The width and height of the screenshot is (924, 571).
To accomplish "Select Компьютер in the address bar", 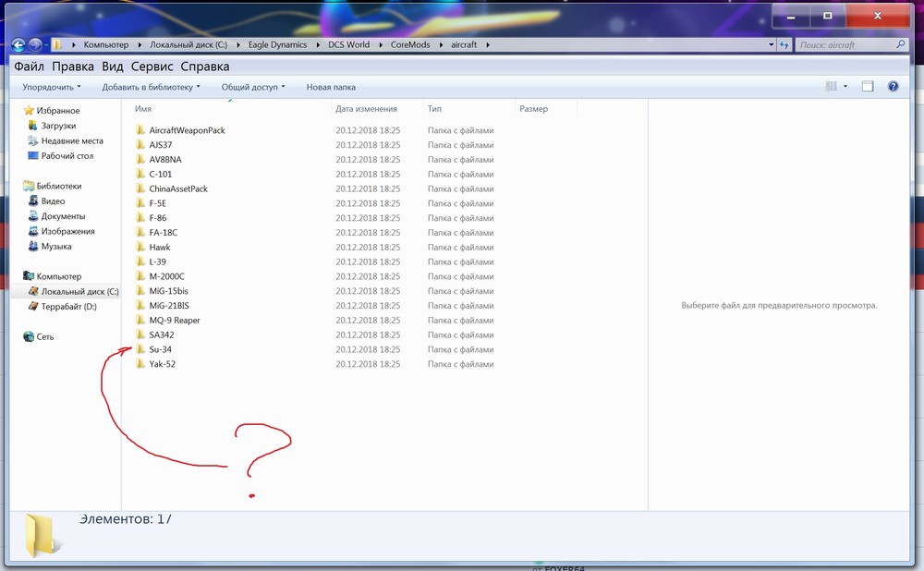I will pyautogui.click(x=106, y=44).
